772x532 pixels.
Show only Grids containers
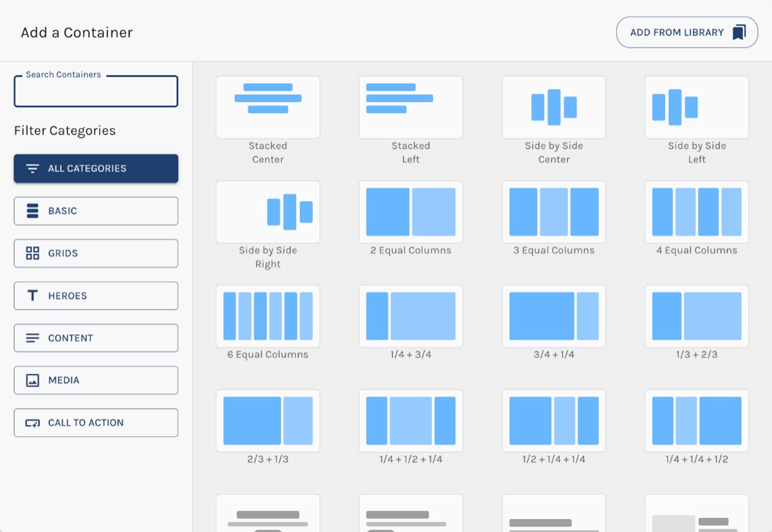click(x=96, y=253)
